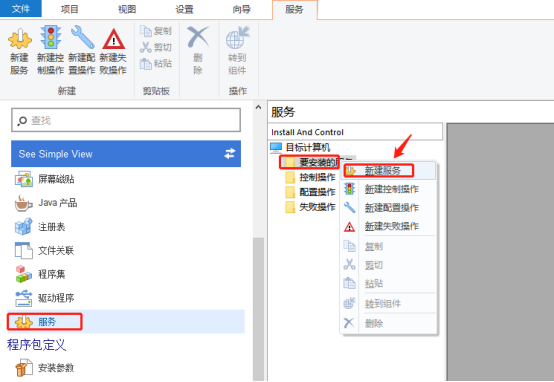Click the 新建失败操作 warning ribbon icon
This screenshot has width=554, height=382.
pos(113,39)
